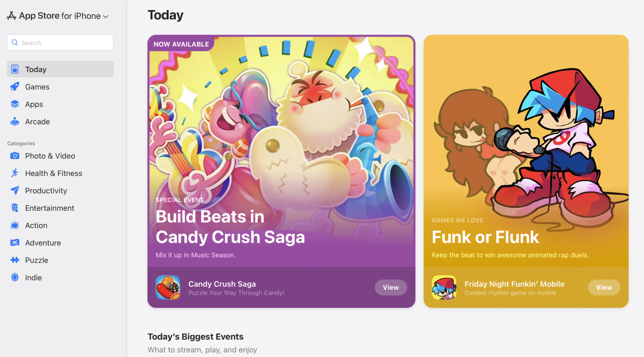The height and width of the screenshot is (357, 644).
Task: Click the Games rocket icon
Action: tap(15, 87)
